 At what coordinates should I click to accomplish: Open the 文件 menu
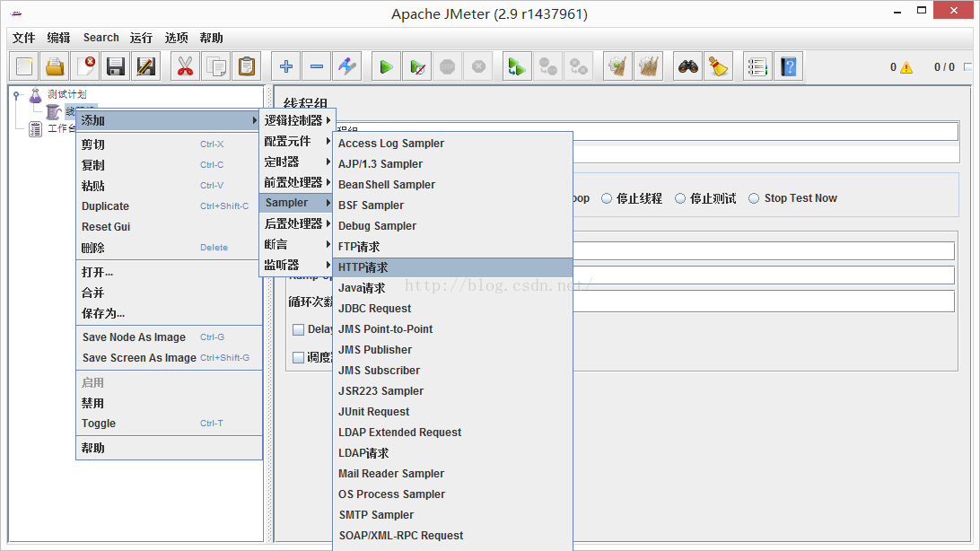point(23,38)
